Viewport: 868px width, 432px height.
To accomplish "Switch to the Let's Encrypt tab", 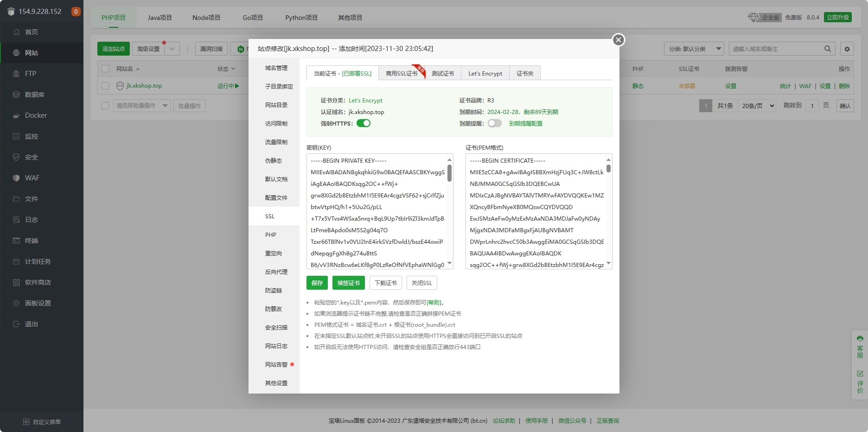I will pos(485,73).
